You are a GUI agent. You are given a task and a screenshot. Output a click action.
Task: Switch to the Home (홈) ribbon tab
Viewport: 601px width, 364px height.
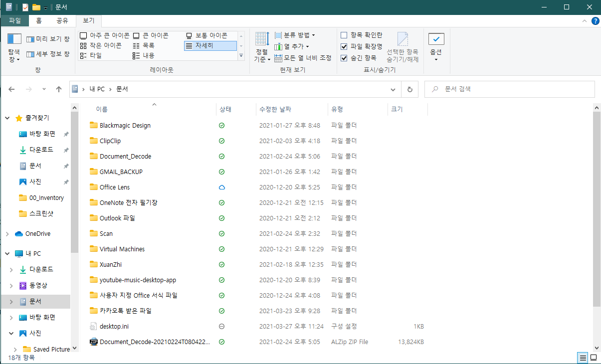point(39,20)
